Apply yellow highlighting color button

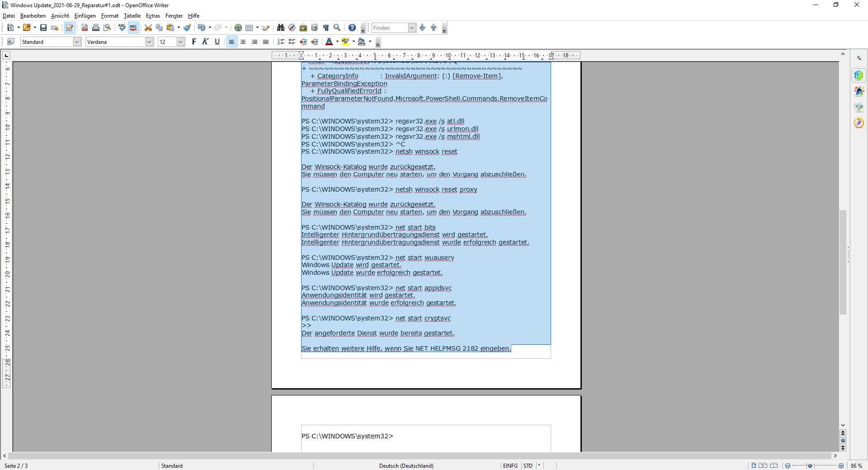[x=345, y=42]
